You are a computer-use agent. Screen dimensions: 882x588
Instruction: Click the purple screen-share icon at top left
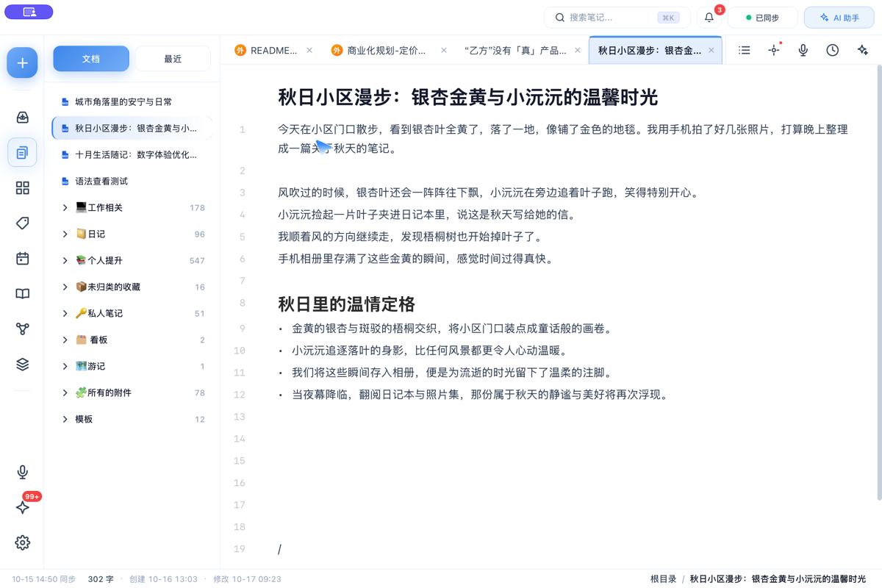(x=29, y=12)
